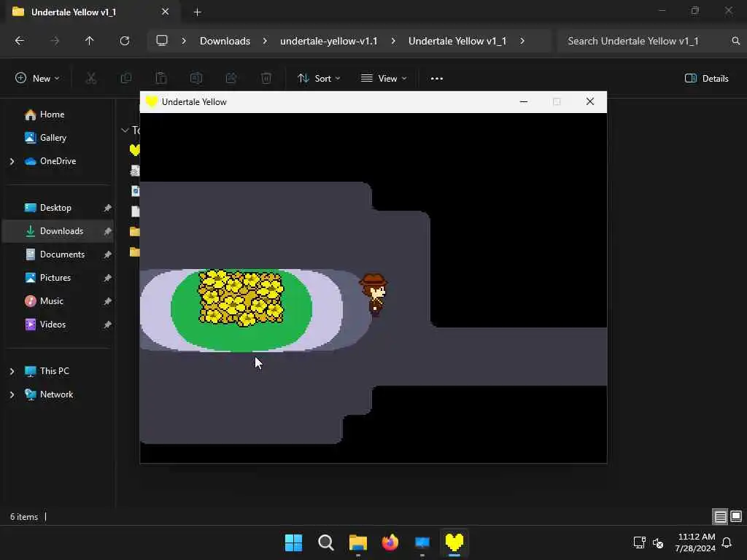
Task: Open Gallery in the sidebar
Action: point(53,138)
